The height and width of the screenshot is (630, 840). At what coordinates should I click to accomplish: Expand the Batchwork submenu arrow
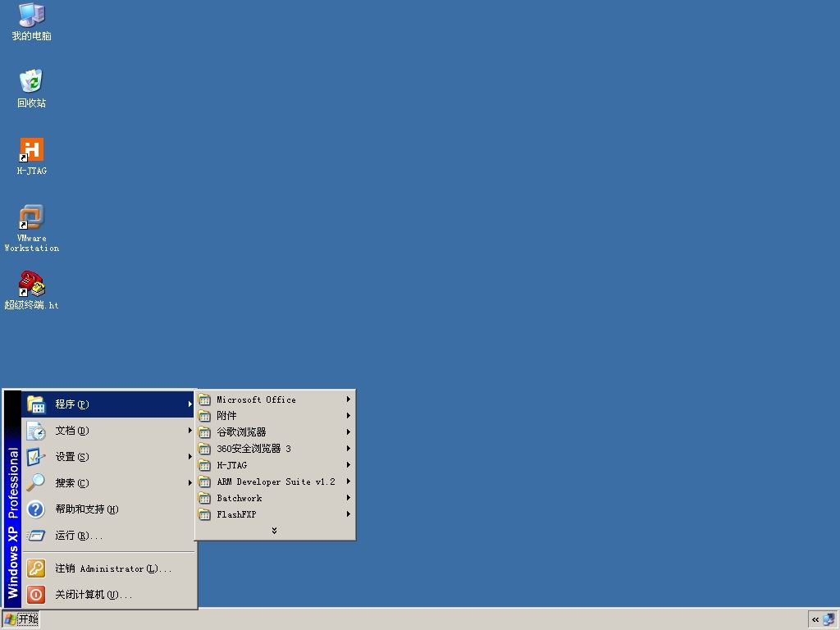(x=348, y=498)
